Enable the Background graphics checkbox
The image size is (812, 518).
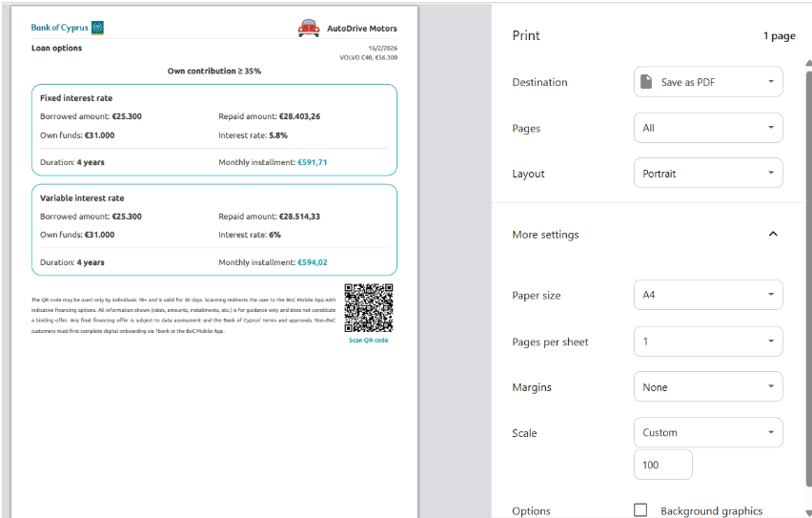click(x=640, y=510)
